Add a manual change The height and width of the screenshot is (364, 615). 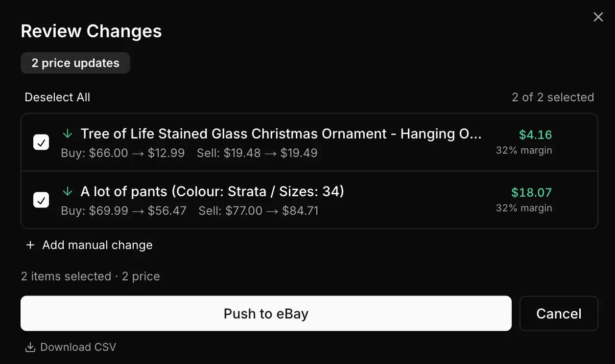[x=96, y=245]
